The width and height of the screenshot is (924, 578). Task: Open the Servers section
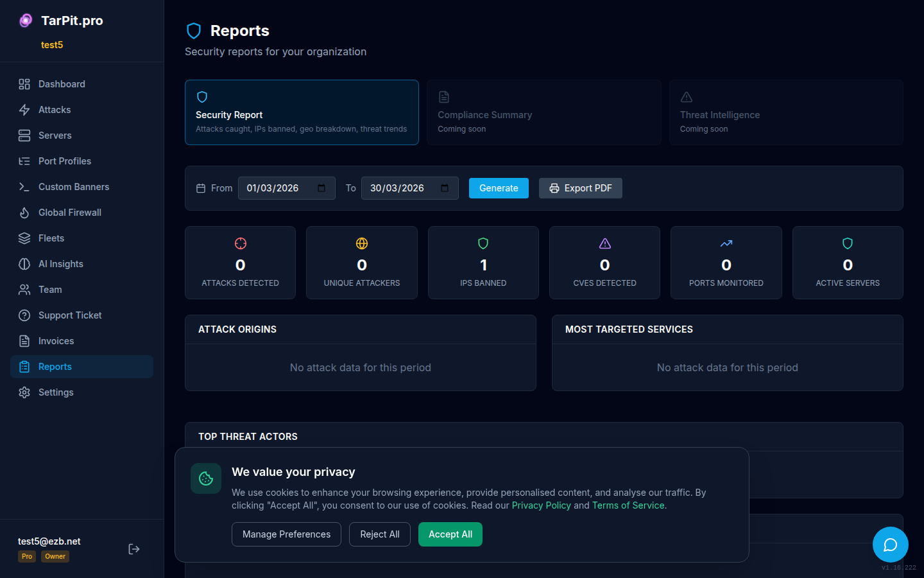[82, 136]
